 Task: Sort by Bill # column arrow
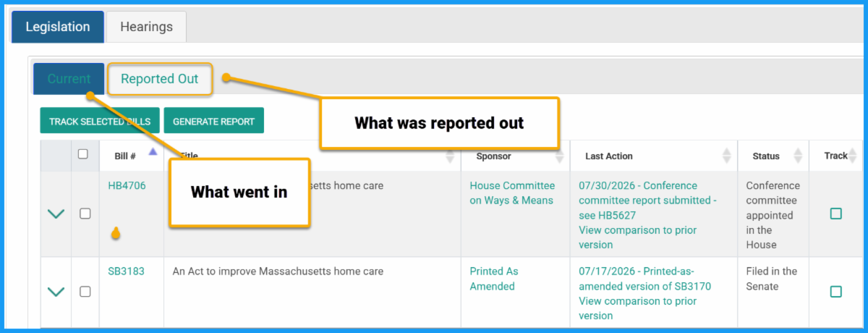153,152
